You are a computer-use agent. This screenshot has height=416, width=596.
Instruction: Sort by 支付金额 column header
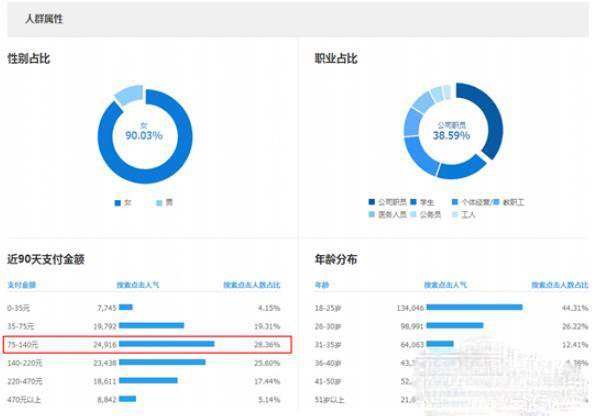pos(22,285)
